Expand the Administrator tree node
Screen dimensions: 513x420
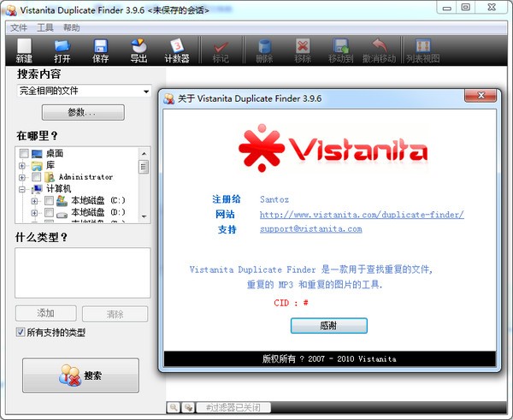click(22, 178)
